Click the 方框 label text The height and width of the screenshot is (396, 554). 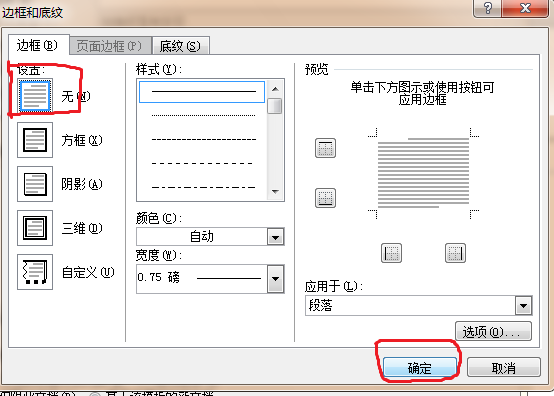(82, 140)
